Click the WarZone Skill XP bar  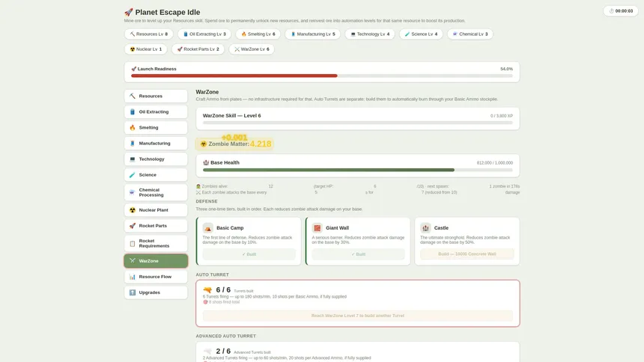click(x=358, y=123)
